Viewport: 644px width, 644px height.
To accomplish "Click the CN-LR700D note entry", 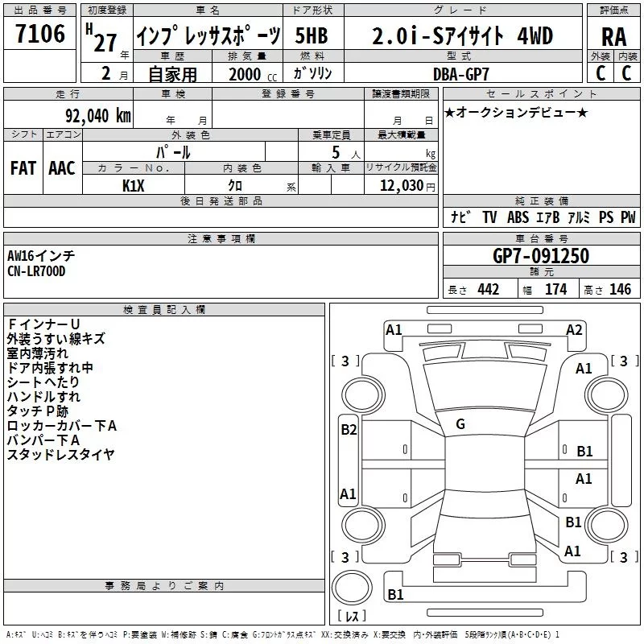I will 36,271.
